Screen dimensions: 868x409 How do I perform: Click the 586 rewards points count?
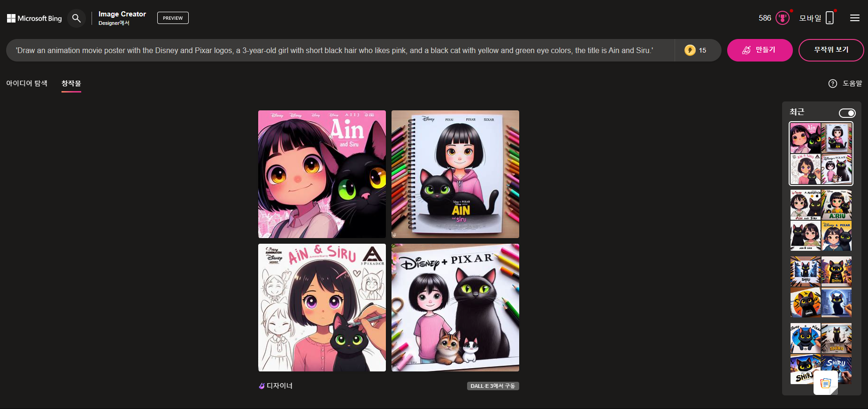(x=765, y=18)
